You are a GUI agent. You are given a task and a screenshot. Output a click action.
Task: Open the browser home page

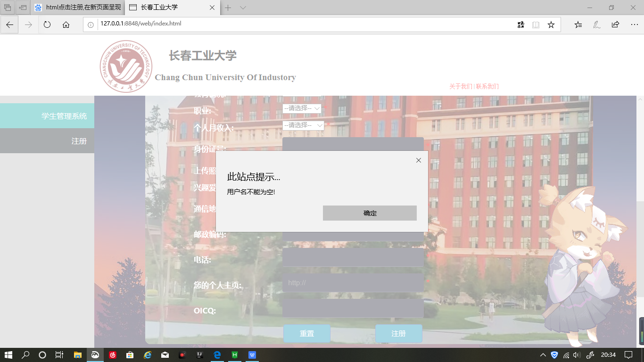pos(66,25)
